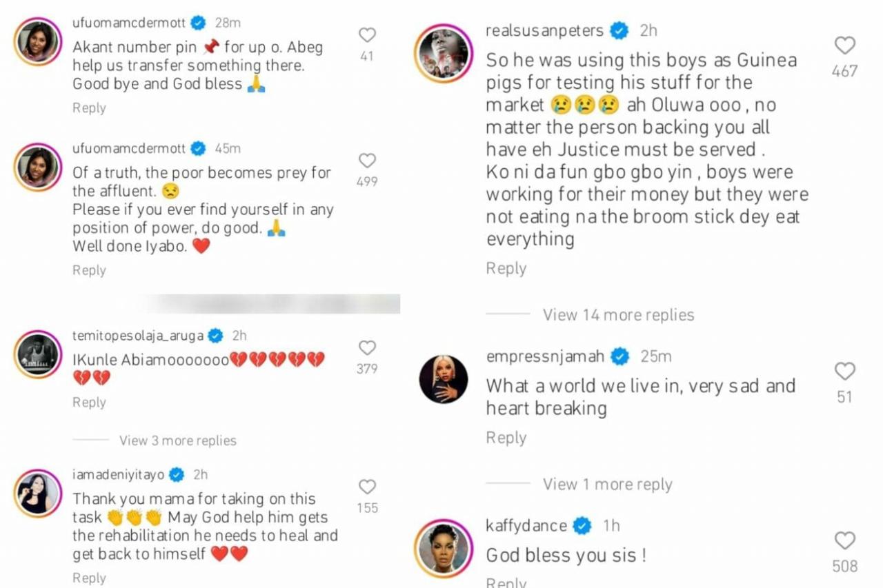Image resolution: width=883 pixels, height=588 pixels.
Task: Open realsusanpeters' profile picture thumbnail
Action: click(x=444, y=50)
